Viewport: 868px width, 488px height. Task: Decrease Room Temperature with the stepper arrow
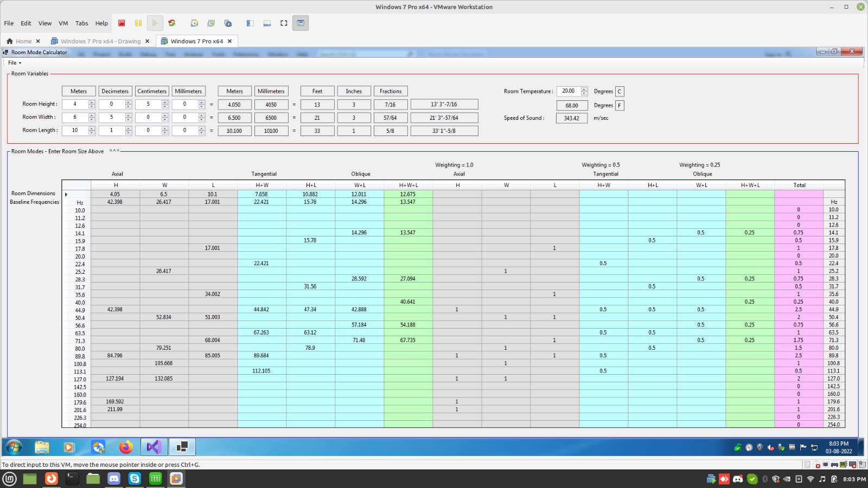click(584, 93)
